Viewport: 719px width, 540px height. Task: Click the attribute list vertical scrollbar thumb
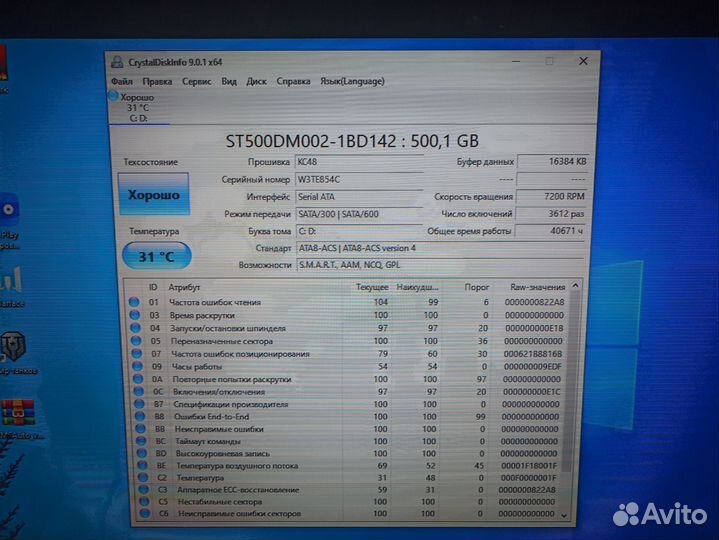[x=571, y=383]
